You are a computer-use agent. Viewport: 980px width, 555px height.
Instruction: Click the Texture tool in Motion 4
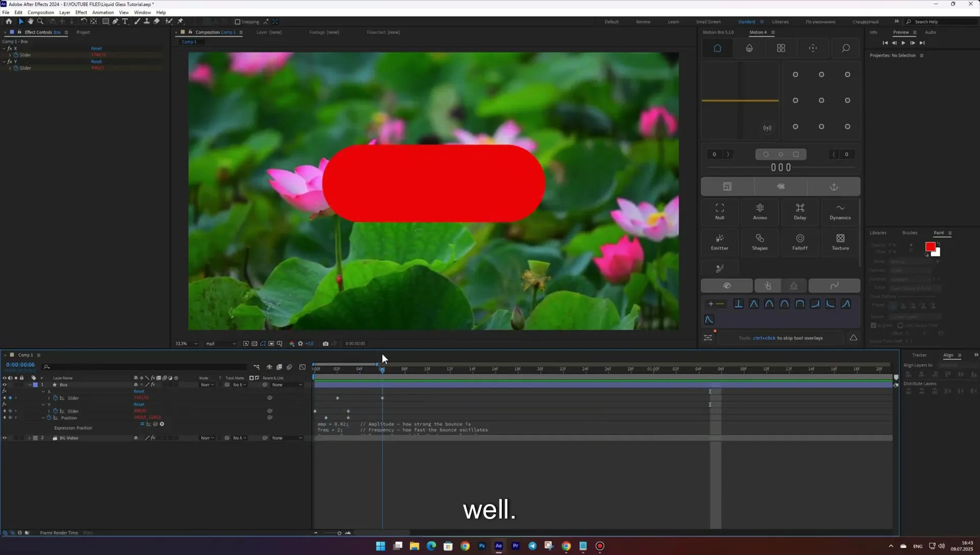[x=840, y=242]
